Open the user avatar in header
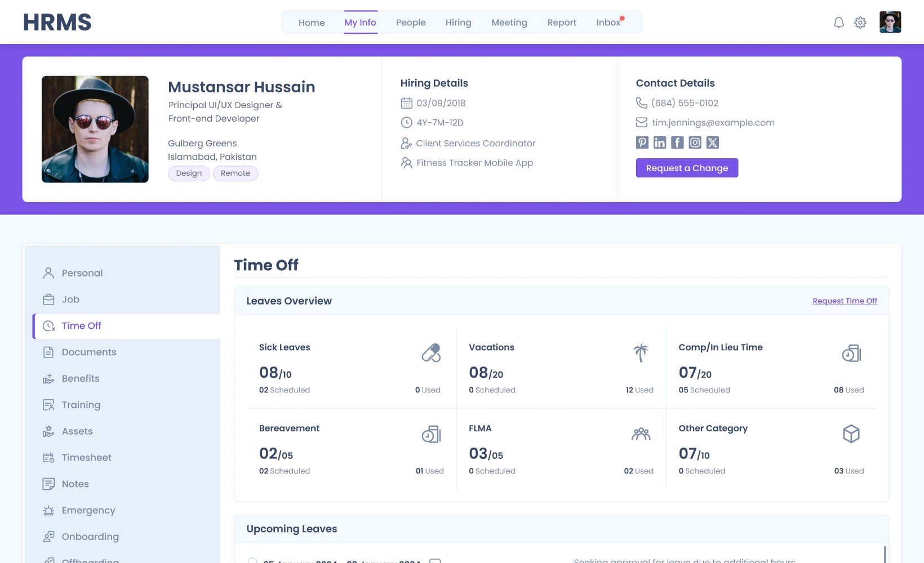This screenshot has width=924, height=563. (890, 22)
